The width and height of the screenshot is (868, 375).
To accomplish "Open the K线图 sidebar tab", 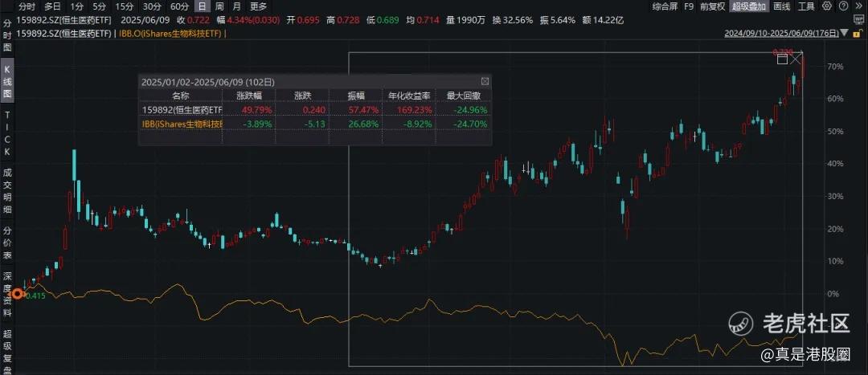I will (7, 81).
